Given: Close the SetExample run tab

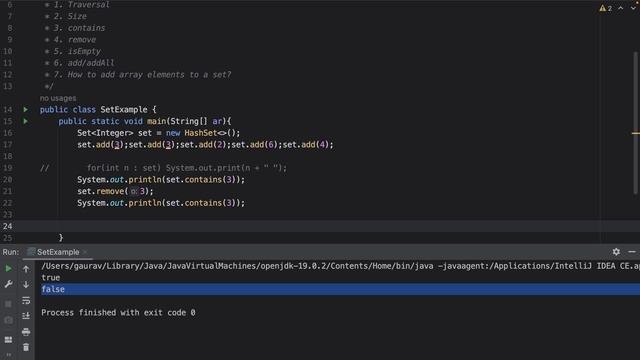Looking at the screenshot, I should pyautogui.click(x=85, y=252).
